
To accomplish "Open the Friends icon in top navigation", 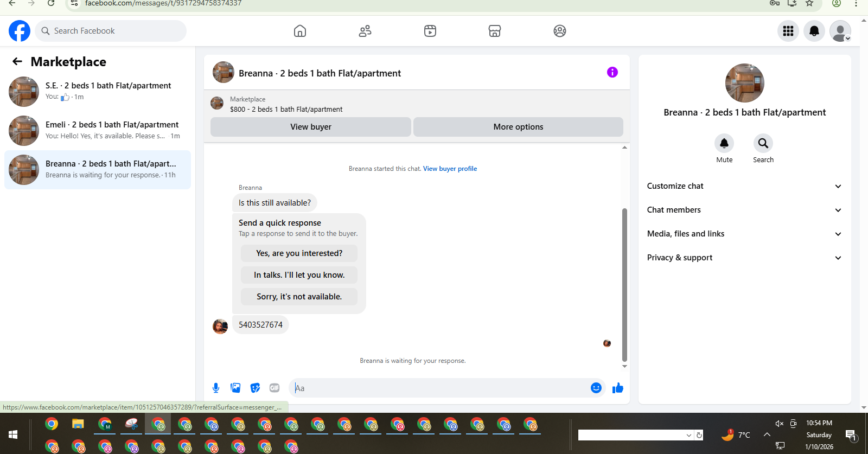I will [x=365, y=31].
